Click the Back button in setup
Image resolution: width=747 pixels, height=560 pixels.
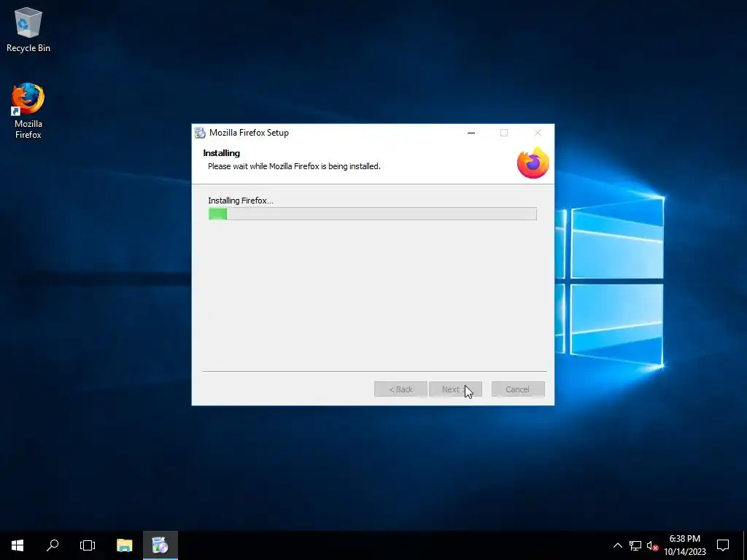click(400, 389)
